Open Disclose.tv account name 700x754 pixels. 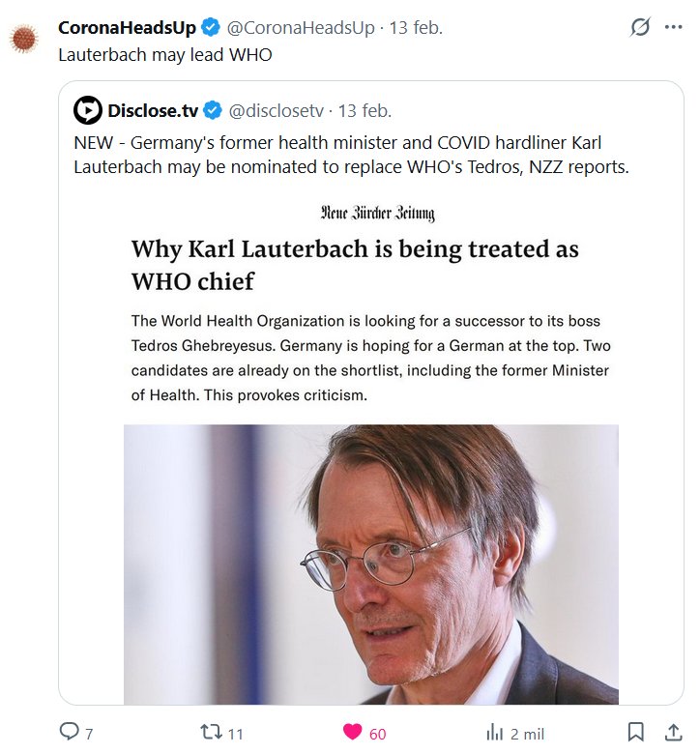[x=152, y=111]
